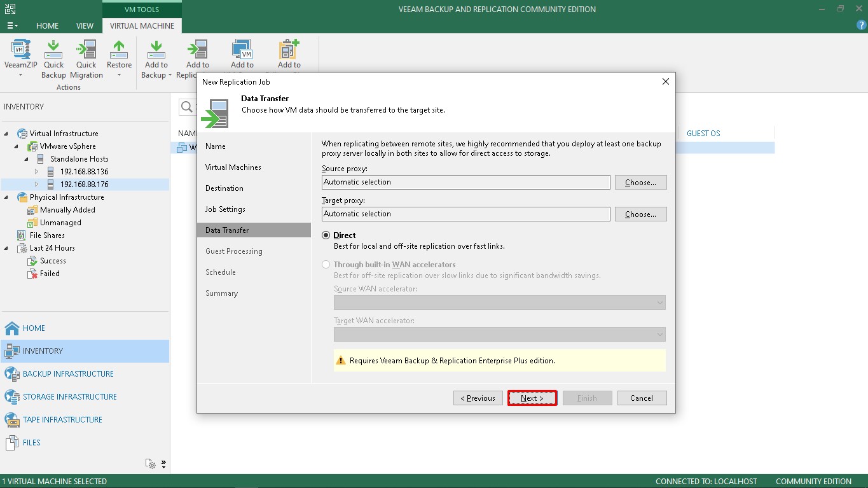Click the Previous button
The width and height of the screenshot is (868, 488).
point(478,398)
